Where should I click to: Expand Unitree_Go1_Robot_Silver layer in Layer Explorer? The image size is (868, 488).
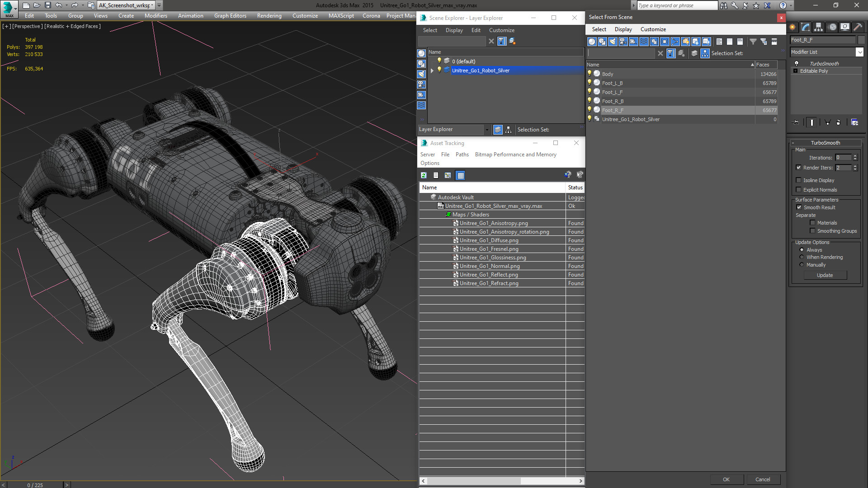[x=432, y=70]
